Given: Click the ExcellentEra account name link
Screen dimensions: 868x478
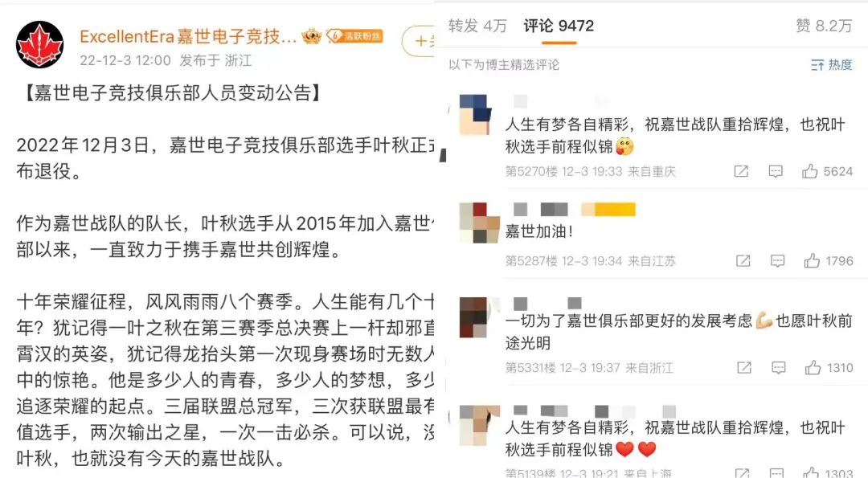Looking at the screenshot, I should click(x=188, y=36).
